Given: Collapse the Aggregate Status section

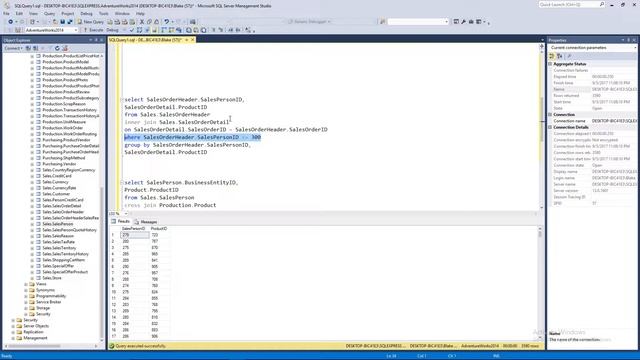Looking at the screenshot, I should [550, 64].
